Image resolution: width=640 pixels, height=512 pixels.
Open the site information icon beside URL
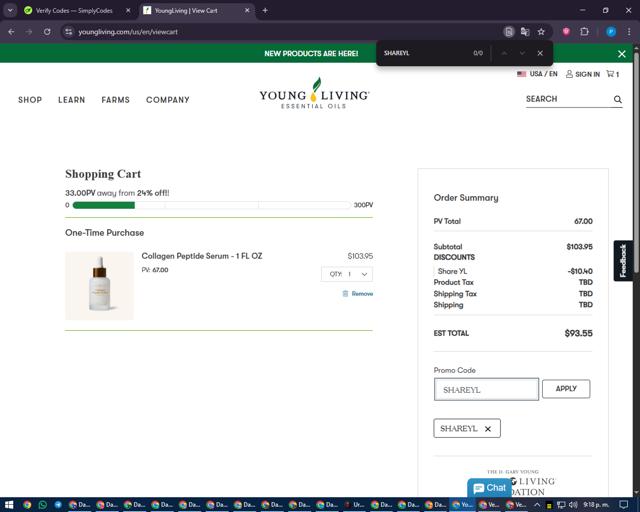pyautogui.click(x=69, y=32)
